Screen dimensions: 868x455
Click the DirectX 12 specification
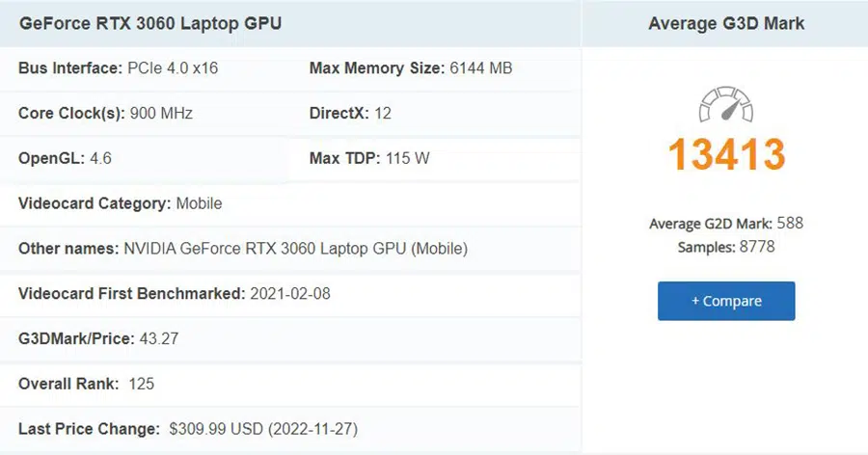pos(350,113)
